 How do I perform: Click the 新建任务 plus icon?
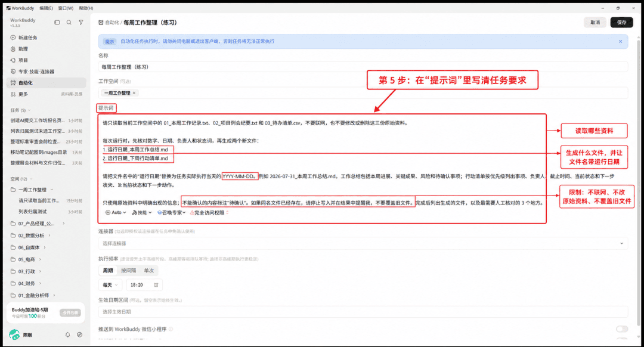13,38
